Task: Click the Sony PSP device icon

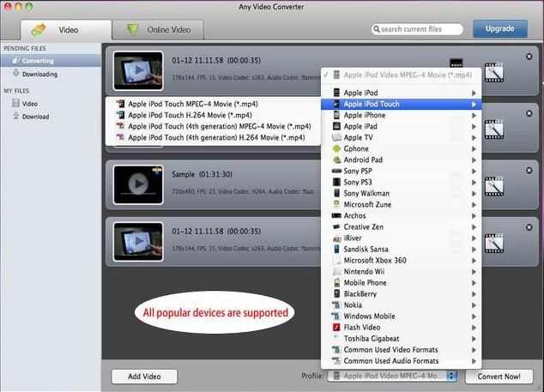Action: pos(336,171)
